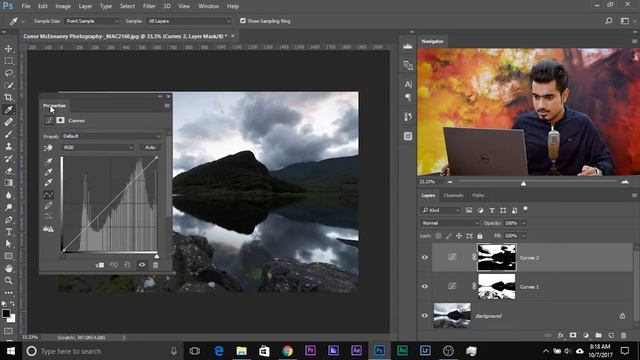This screenshot has height=360, width=640.
Task: Hide the Background layer
Action: click(x=424, y=316)
